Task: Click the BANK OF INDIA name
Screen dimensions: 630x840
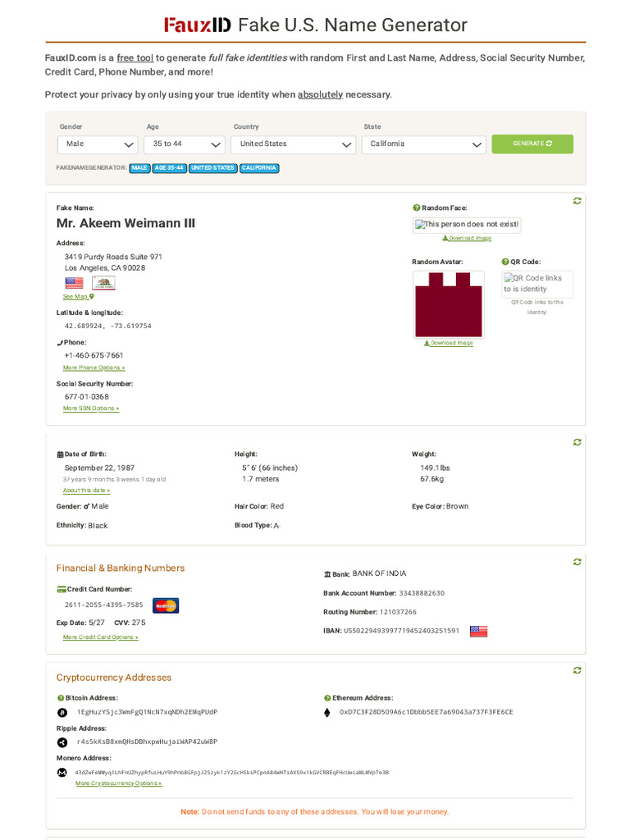Action: (379, 573)
